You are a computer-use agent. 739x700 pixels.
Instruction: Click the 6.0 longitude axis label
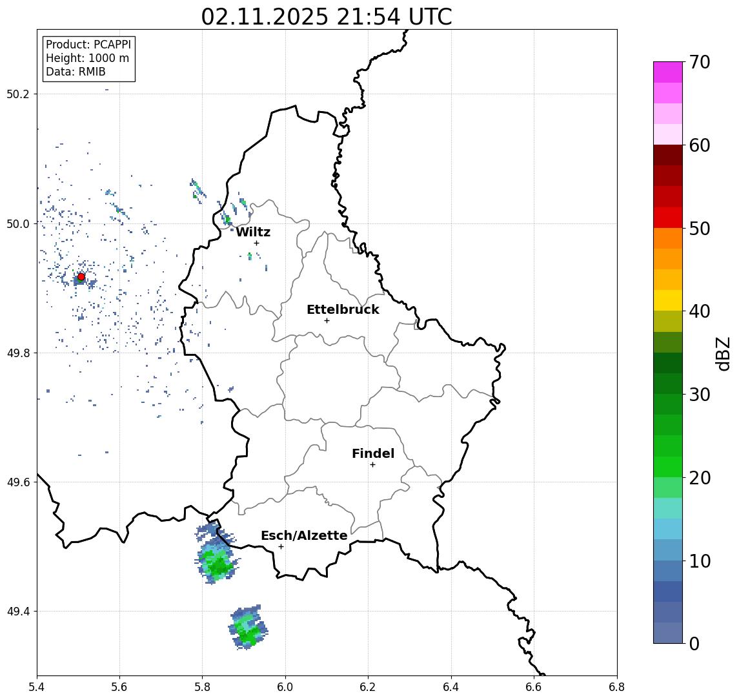click(x=285, y=687)
